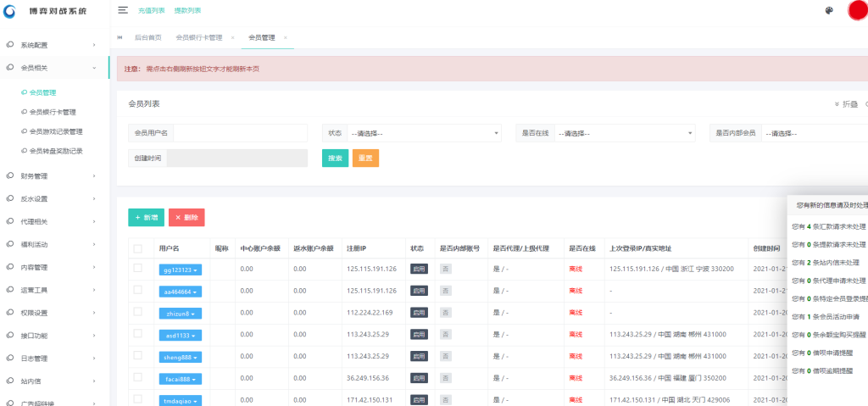Click the tab bar scroll-left icon
Image resolution: width=868 pixels, height=406 pixels.
pos(120,38)
